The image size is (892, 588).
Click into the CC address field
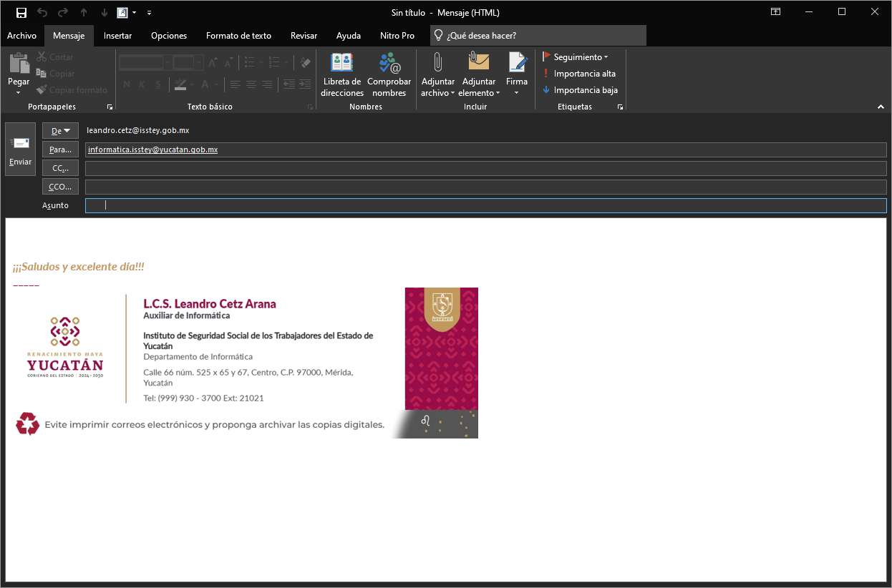coord(485,168)
